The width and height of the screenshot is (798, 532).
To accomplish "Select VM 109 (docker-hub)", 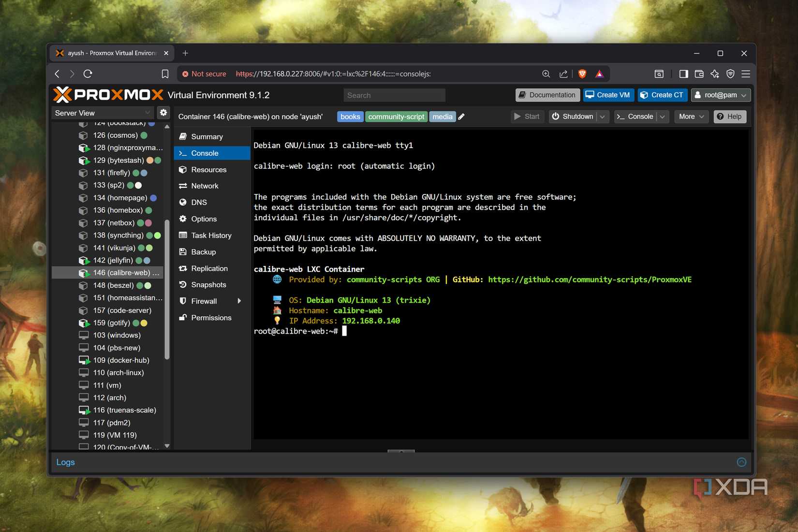I will (107, 360).
